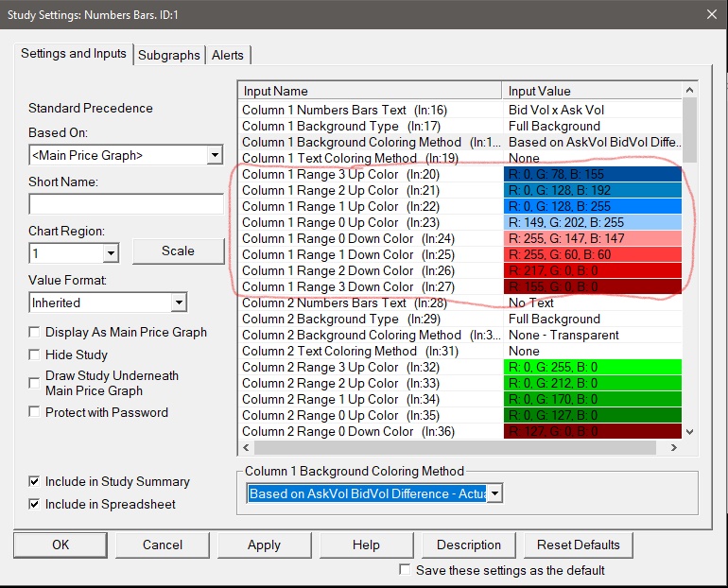Click the Scale button

point(178,251)
